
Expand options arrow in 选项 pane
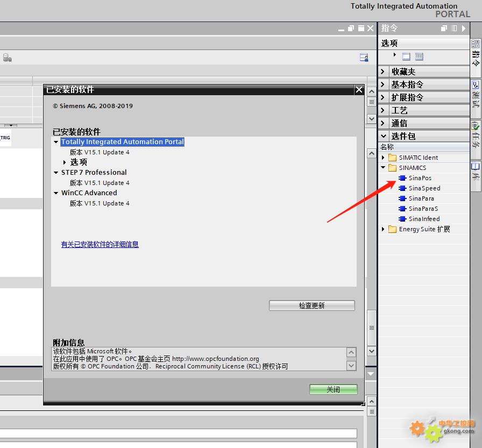coord(395,55)
